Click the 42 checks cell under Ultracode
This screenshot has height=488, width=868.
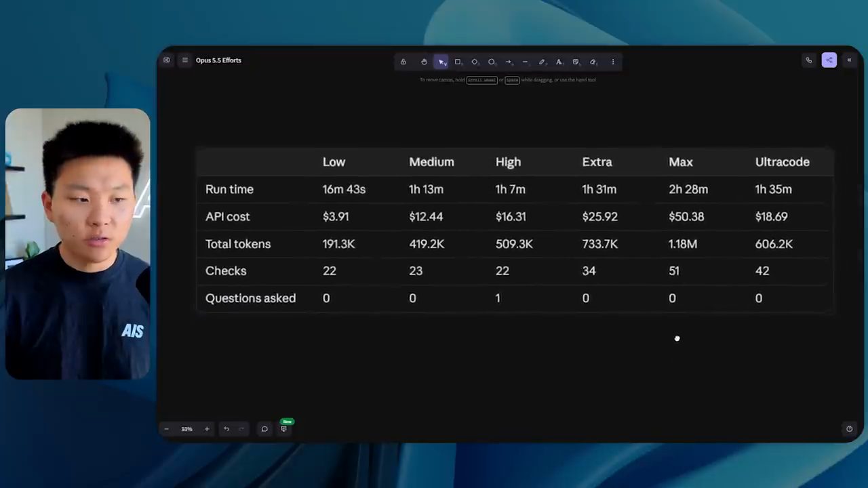point(762,271)
